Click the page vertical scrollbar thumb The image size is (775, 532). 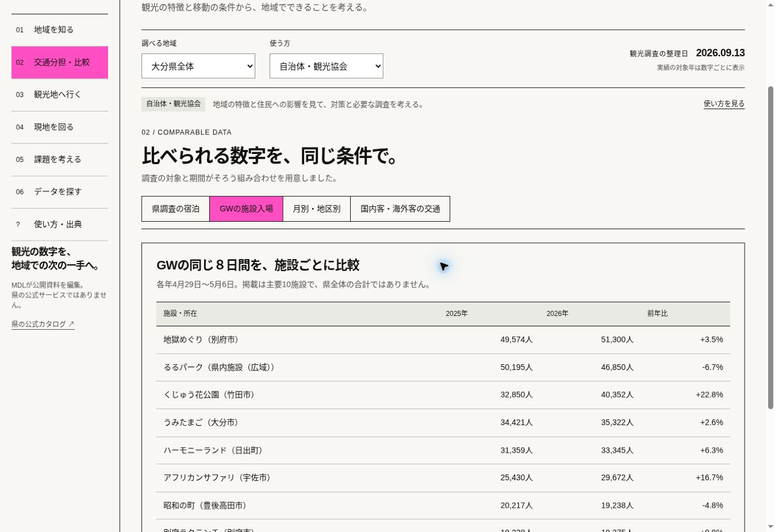771,247
